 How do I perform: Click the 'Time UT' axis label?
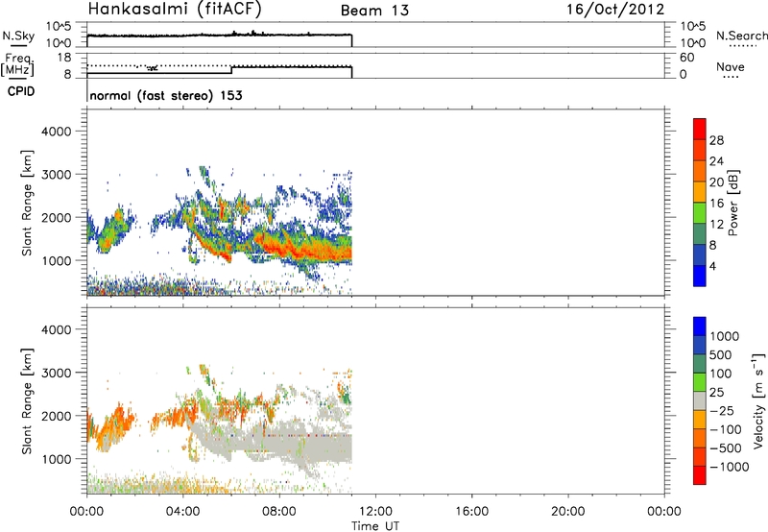(375, 526)
